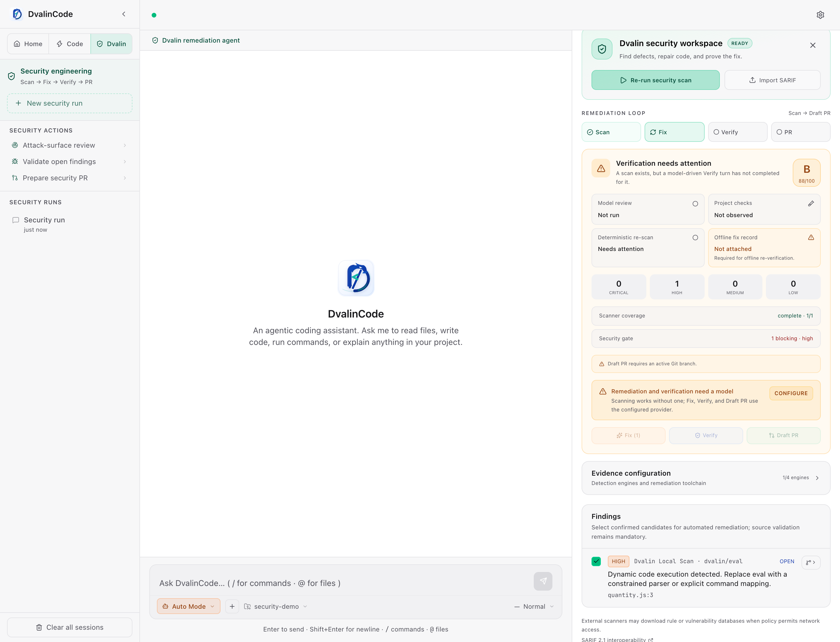Select the Dvalin tab
Viewport: 840px width, 642px height.
[111, 44]
